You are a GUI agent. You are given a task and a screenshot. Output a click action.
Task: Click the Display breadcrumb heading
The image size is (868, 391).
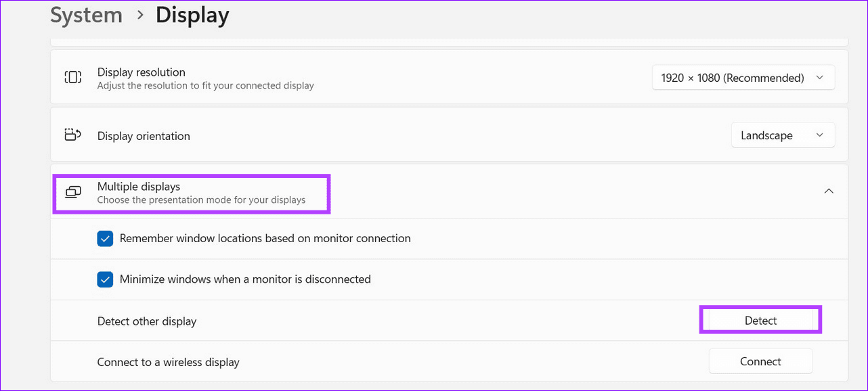tap(192, 15)
